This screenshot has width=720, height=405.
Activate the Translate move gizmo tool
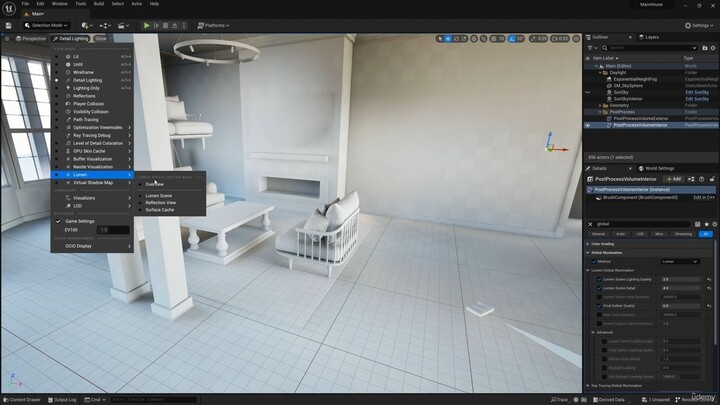click(x=448, y=39)
